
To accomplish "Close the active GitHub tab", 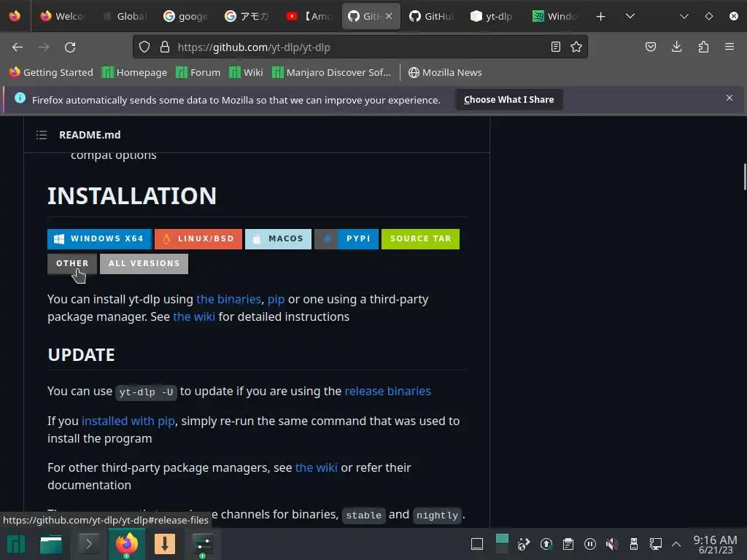I will [x=389, y=16].
